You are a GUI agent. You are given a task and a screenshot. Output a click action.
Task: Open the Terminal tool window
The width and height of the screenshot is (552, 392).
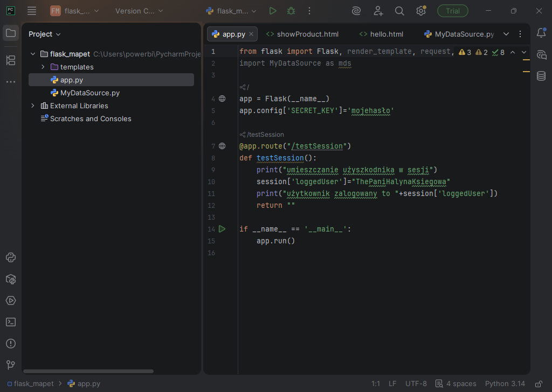point(11,322)
